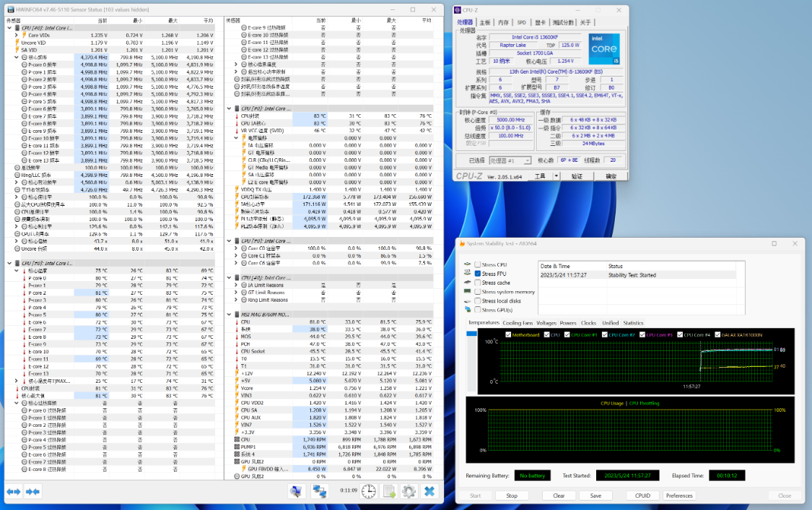Collapse the first CPU [#0] Intel Core sensor group
Image resolution: width=812 pixels, height=510 pixels.
(9, 28)
